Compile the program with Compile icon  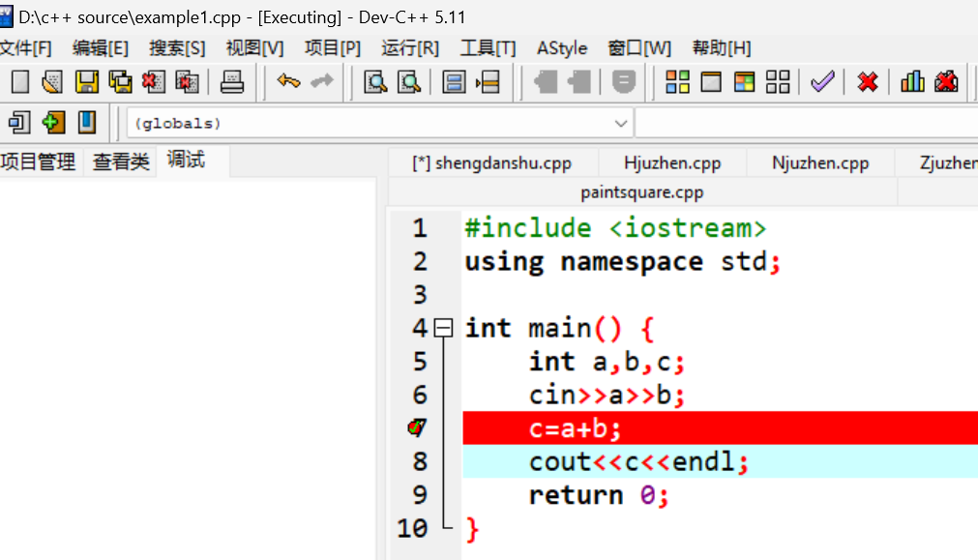pyautogui.click(x=677, y=81)
